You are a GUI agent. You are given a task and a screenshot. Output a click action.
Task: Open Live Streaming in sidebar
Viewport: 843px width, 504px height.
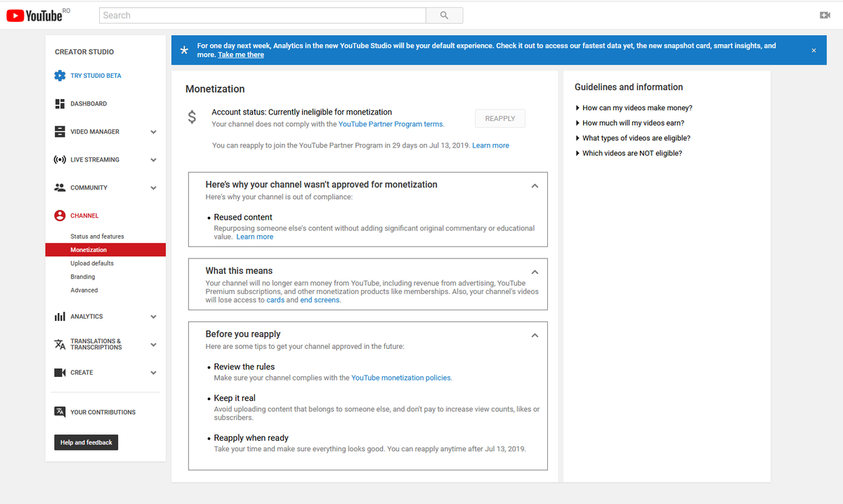click(95, 160)
